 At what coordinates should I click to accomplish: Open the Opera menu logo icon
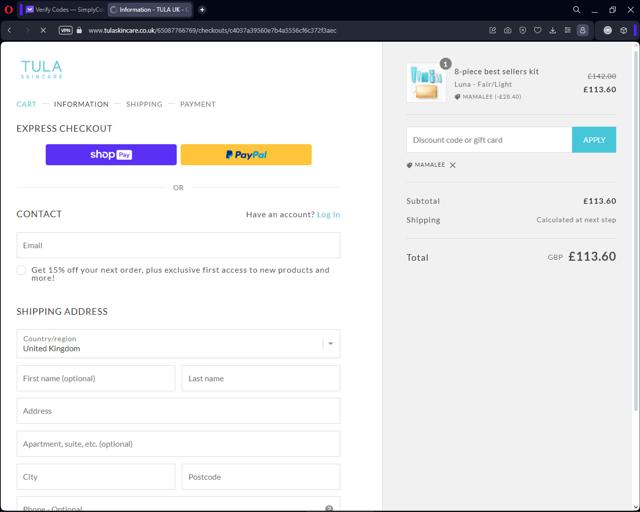click(8, 10)
